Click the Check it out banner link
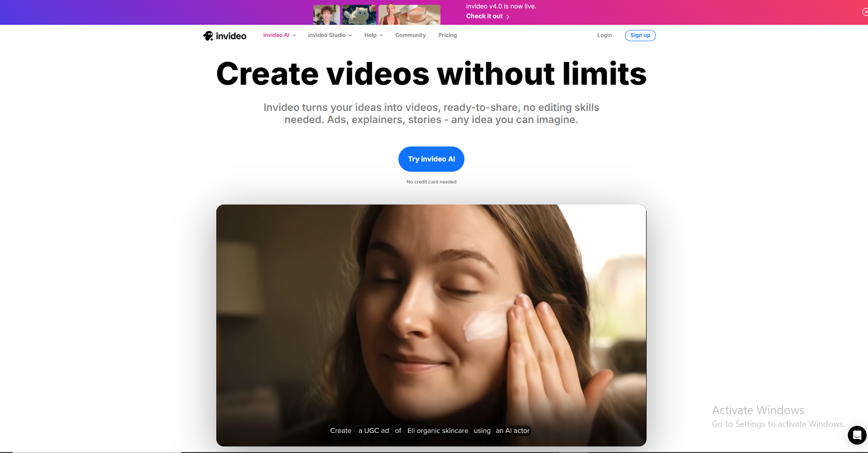Viewport: 868px width, 453px height. [x=487, y=16]
